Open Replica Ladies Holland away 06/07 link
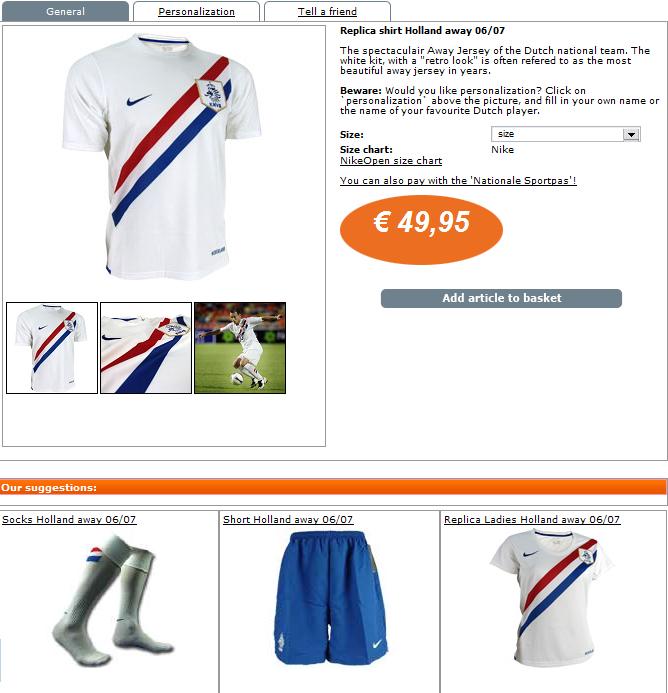The height and width of the screenshot is (693, 668). pyautogui.click(x=532, y=519)
